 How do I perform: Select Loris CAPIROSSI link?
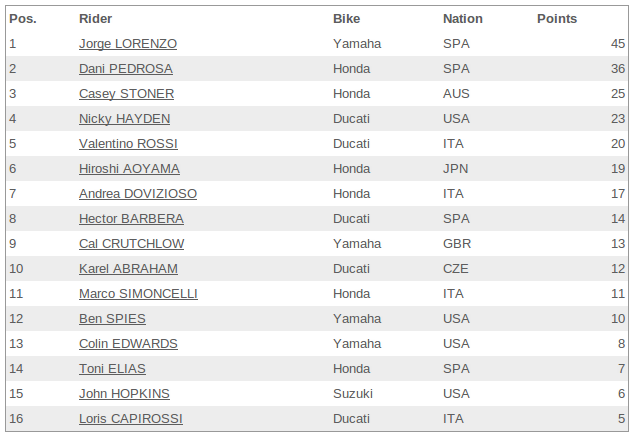(x=131, y=419)
